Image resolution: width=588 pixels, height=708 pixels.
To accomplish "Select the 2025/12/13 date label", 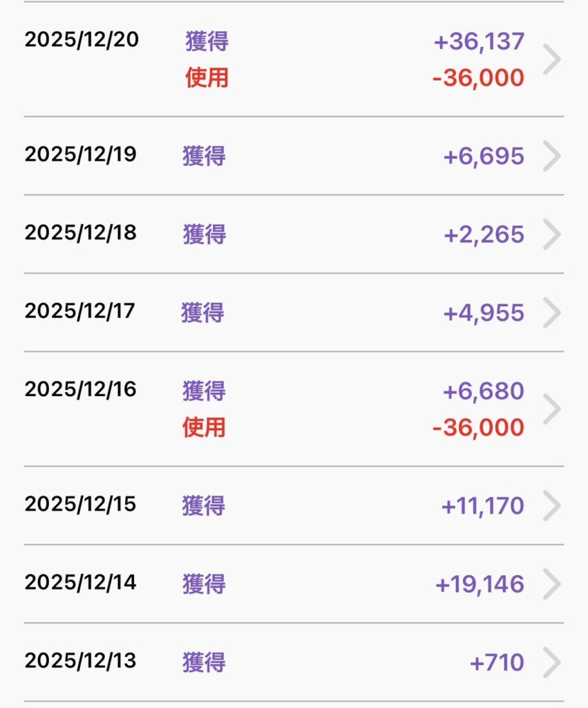I will pyautogui.click(x=81, y=661).
